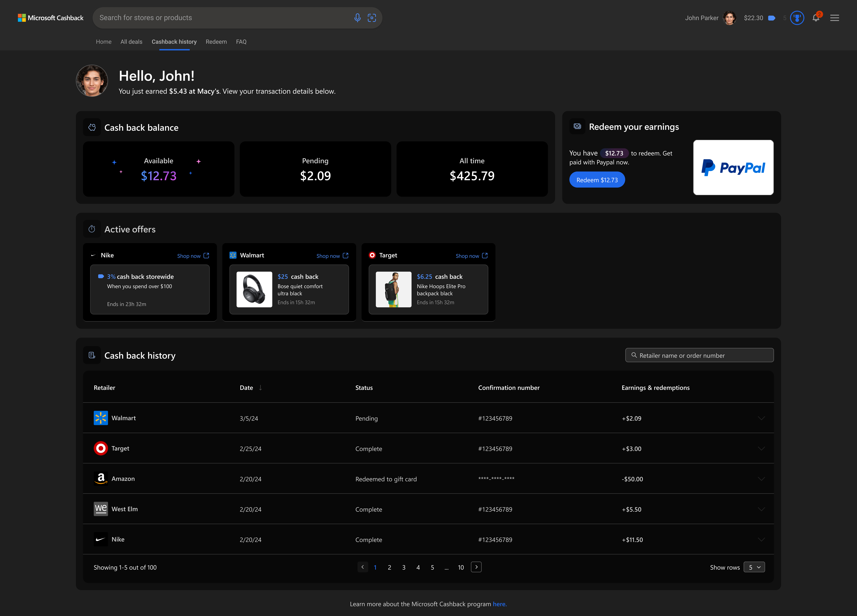The width and height of the screenshot is (857, 616).
Task: Click the Microsoft Cashback logo
Action: [x=51, y=18]
